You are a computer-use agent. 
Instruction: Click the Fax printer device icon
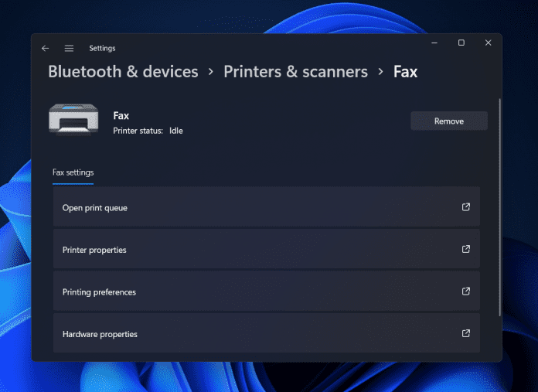coord(74,120)
